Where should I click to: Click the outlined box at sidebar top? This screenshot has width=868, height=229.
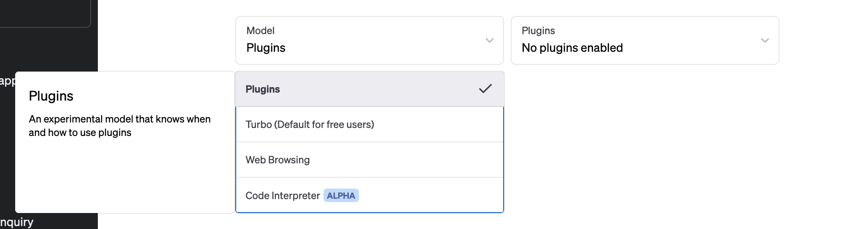point(44,13)
